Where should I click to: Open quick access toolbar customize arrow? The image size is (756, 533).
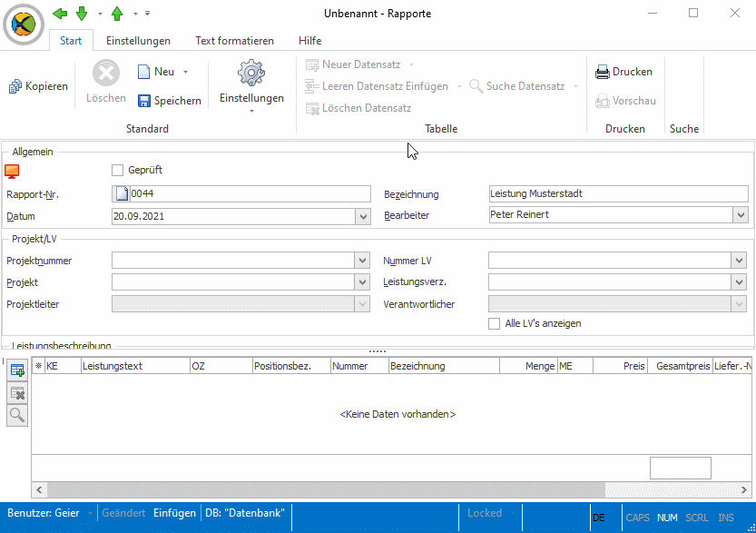(148, 13)
